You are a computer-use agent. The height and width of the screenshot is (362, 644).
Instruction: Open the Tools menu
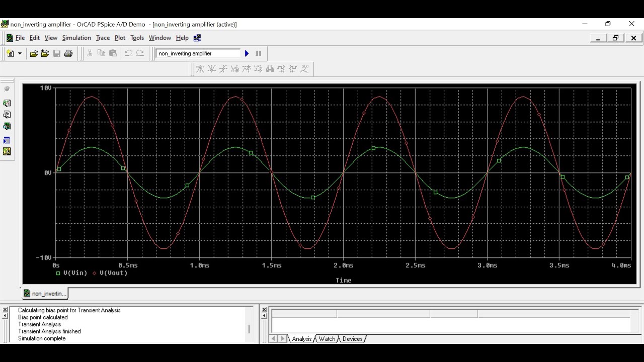137,38
